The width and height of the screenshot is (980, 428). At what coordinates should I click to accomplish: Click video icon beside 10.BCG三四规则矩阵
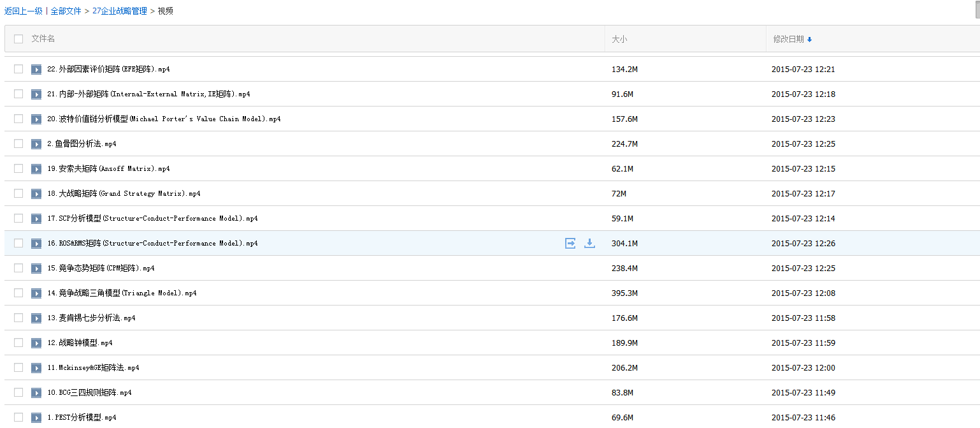click(37, 392)
